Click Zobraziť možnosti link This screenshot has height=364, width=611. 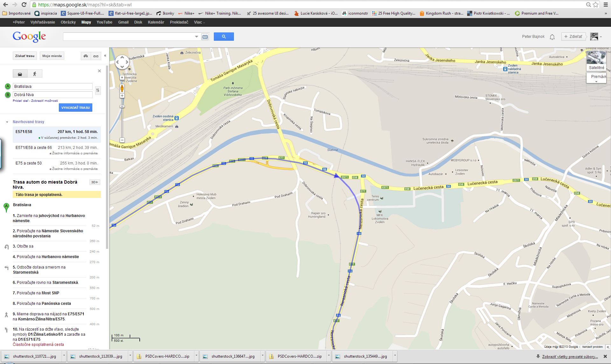(x=45, y=101)
